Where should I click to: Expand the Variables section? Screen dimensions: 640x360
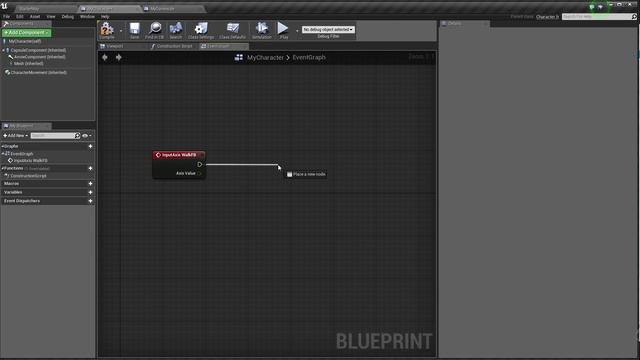(x=13, y=192)
